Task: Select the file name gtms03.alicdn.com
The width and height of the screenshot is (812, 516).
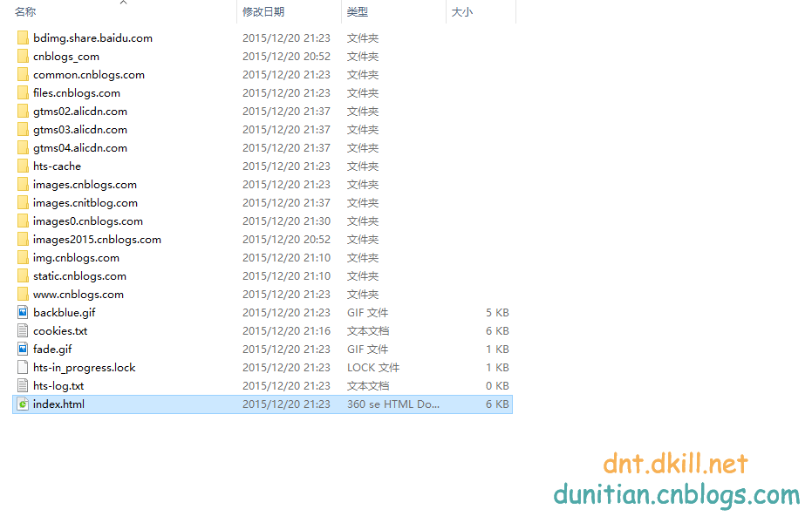Action: coord(80,129)
